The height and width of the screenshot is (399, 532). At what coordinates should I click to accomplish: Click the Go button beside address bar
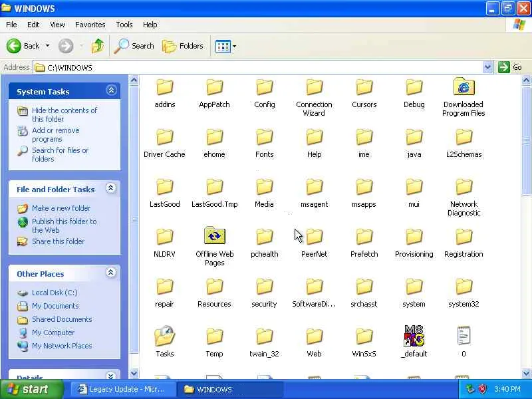pos(511,67)
